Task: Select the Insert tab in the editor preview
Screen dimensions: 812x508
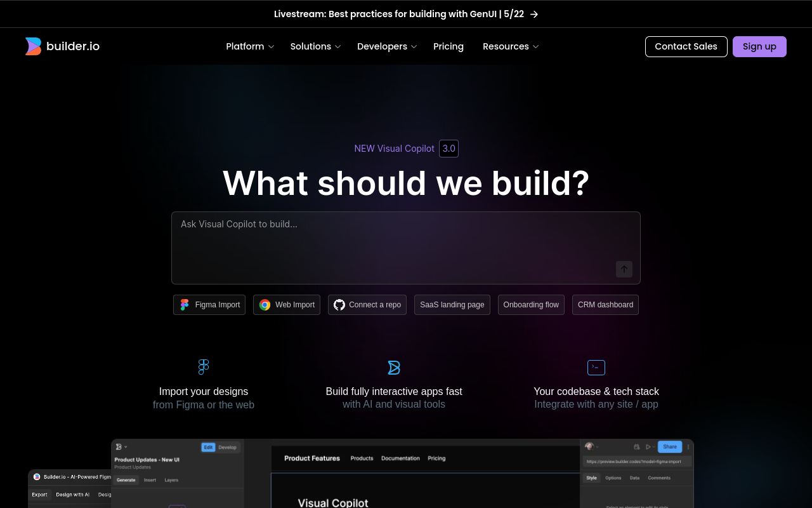Action: (x=150, y=480)
